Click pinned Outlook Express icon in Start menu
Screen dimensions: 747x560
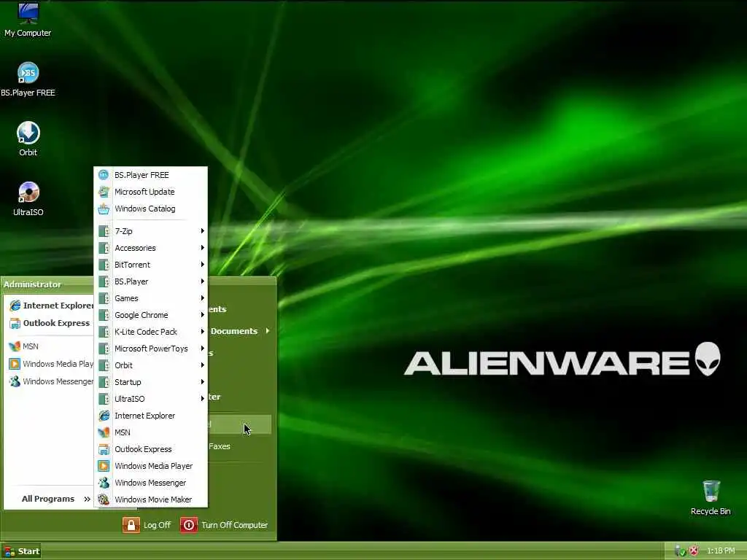[15, 323]
